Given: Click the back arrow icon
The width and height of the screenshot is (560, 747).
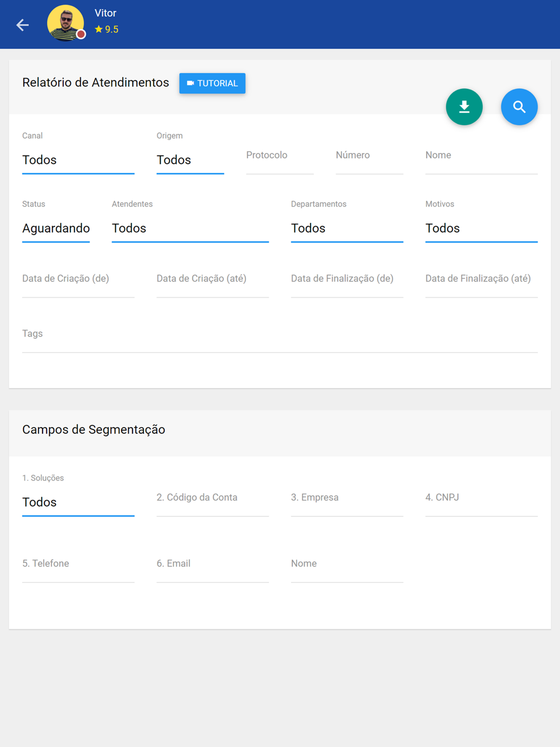Looking at the screenshot, I should (22, 25).
